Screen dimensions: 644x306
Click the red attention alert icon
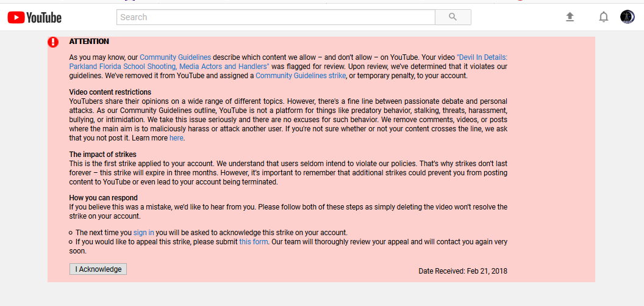pyautogui.click(x=53, y=42)
